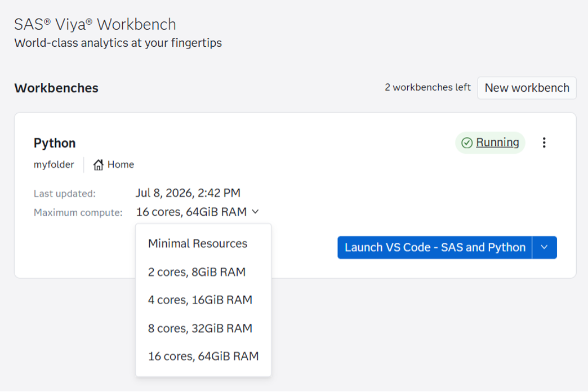The height and width of the screenshot is (392, 588).
Task: Click the Python workbench title
Action: (55, 143)
